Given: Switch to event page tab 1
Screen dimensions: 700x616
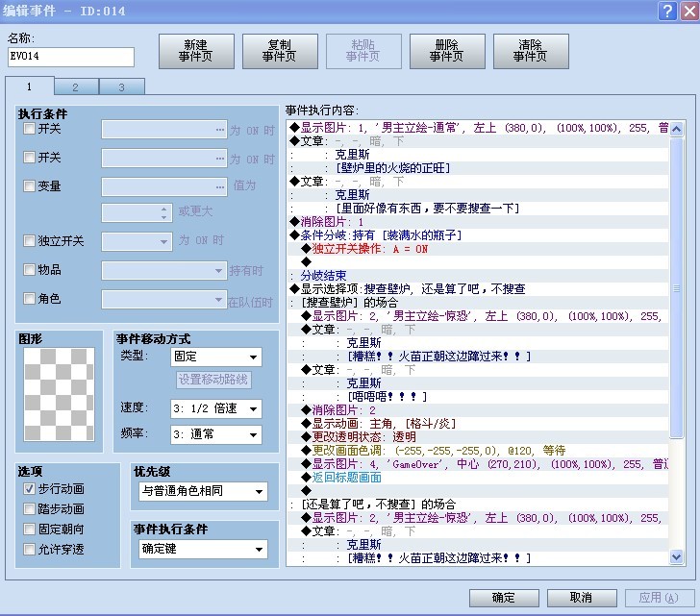Looking at the screenshot, I should click(x=30, y=86).
